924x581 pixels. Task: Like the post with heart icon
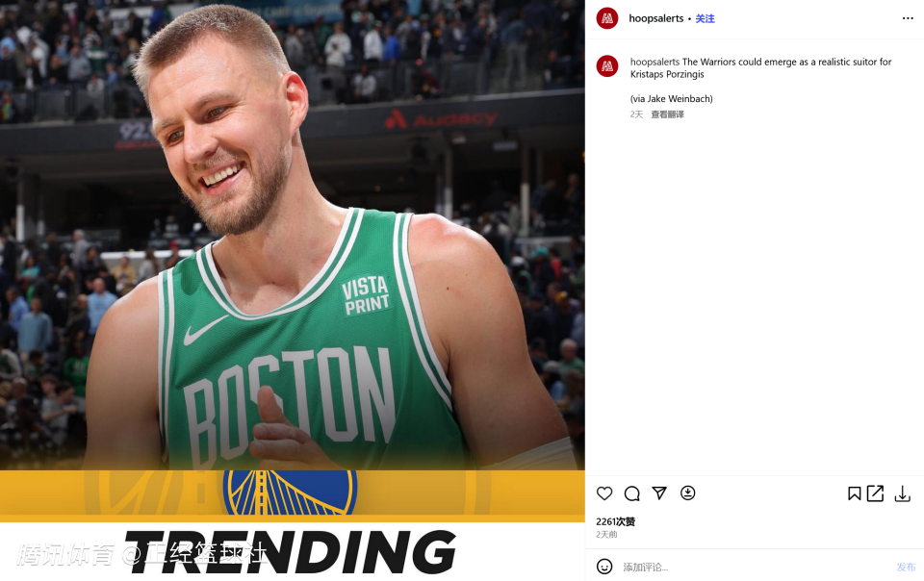(604, 493)
